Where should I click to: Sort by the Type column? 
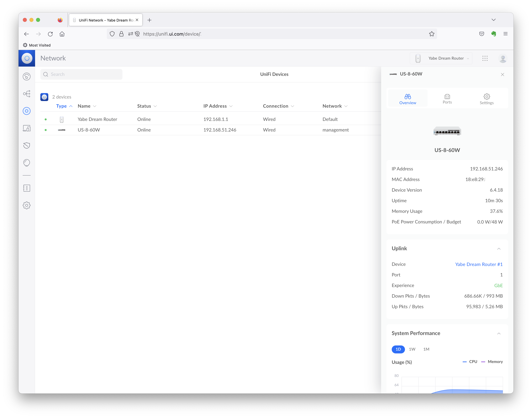[64, 106]
